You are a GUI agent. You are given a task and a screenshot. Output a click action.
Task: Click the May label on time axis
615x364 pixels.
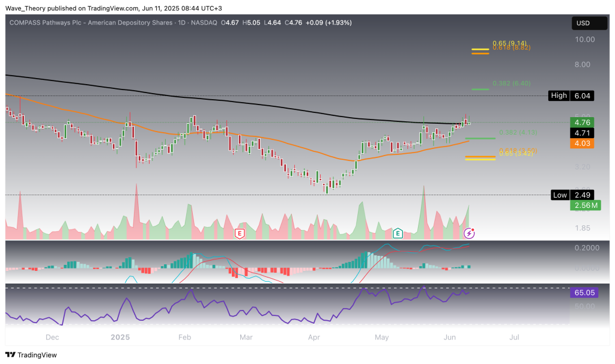point(381,338)
